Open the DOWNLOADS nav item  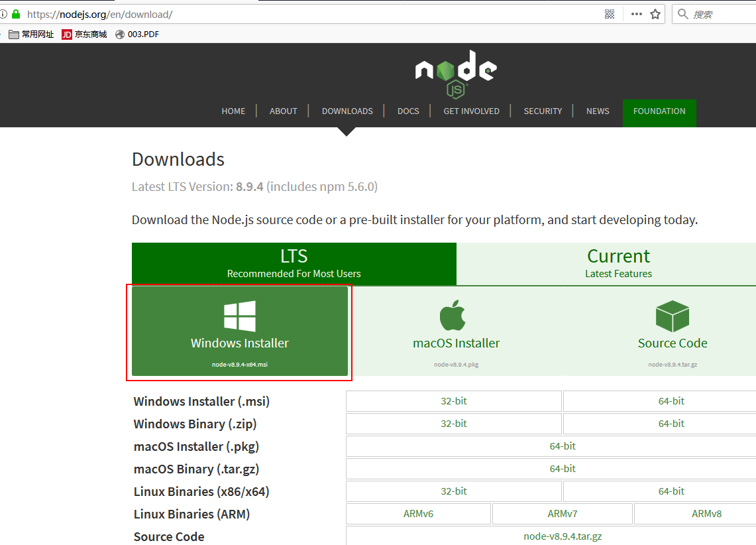point(347,111)
